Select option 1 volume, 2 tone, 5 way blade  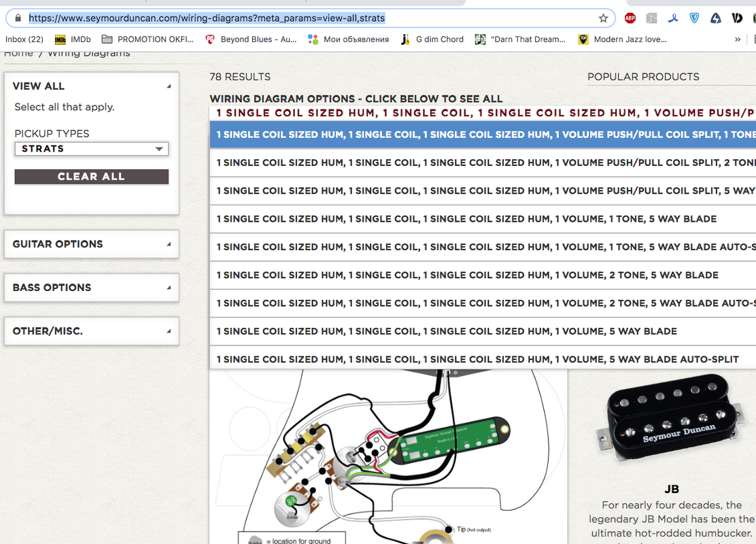pos(483,275)
